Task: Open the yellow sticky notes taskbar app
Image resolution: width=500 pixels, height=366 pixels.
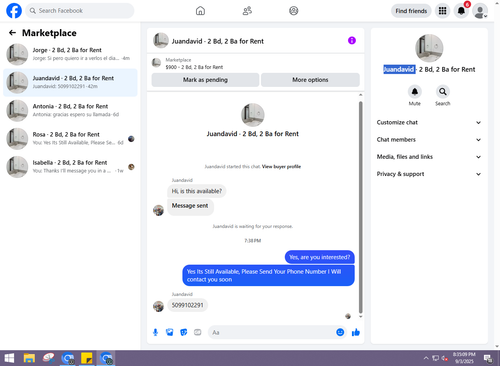Action: (87, 358)
